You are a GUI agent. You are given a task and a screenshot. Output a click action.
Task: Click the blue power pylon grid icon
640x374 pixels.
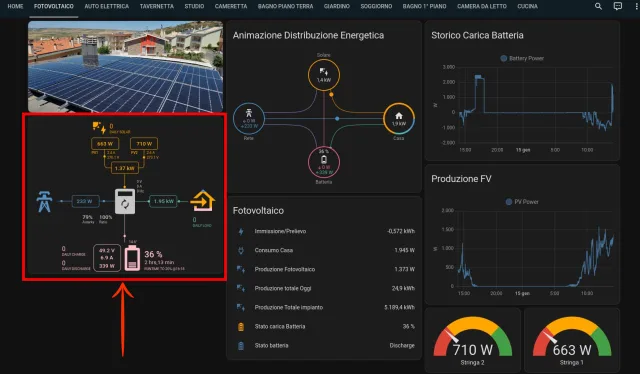pyautogui.click(x=44, y=202)
